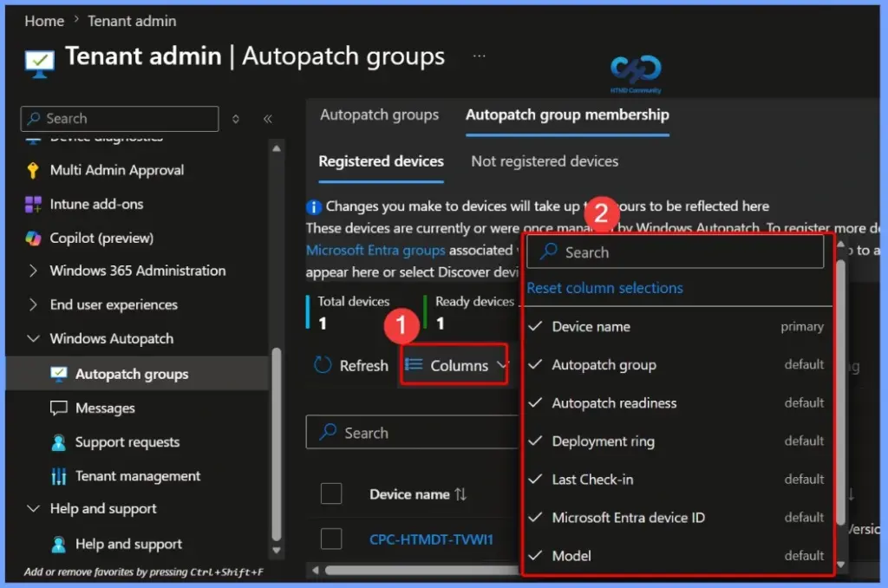Screen dimensions: 888x588
Task: Focus the sidebar Search field
Action: click(x=120, y=119)
